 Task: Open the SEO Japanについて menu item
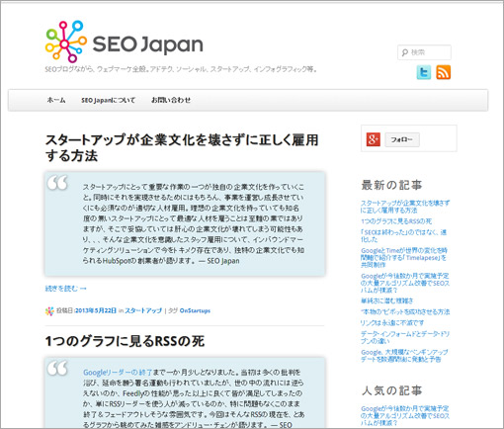coord(108,100)
